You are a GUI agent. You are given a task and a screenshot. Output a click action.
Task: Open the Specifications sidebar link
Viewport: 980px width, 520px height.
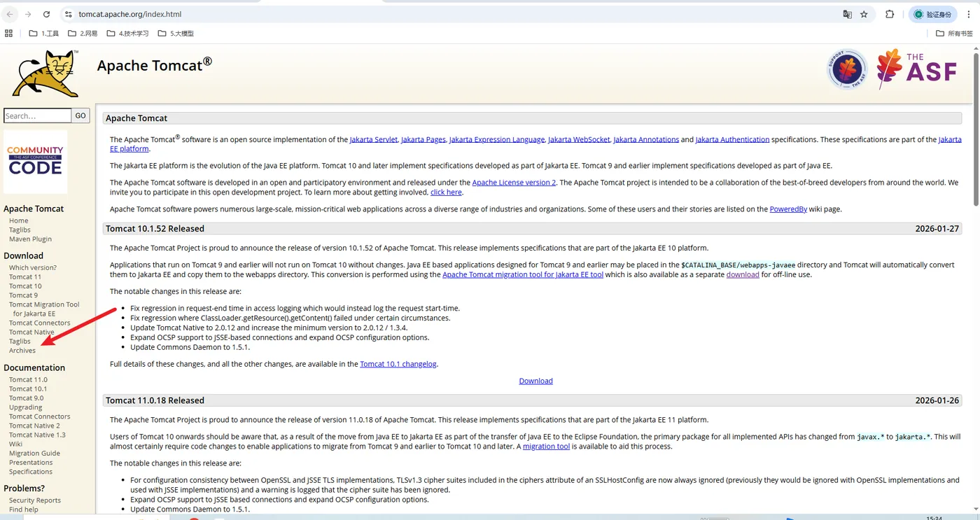point(31,471)
